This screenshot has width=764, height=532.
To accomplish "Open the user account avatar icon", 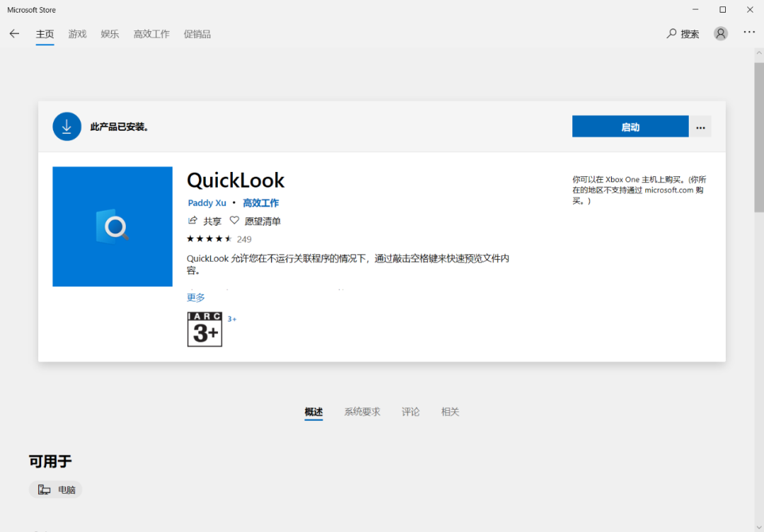I will coord(721,33).
